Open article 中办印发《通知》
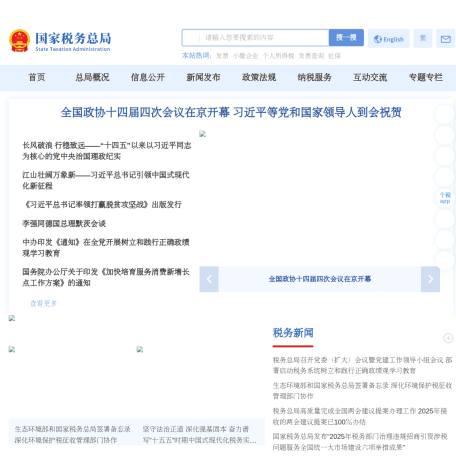456x456 pixels. coord(106,248)
